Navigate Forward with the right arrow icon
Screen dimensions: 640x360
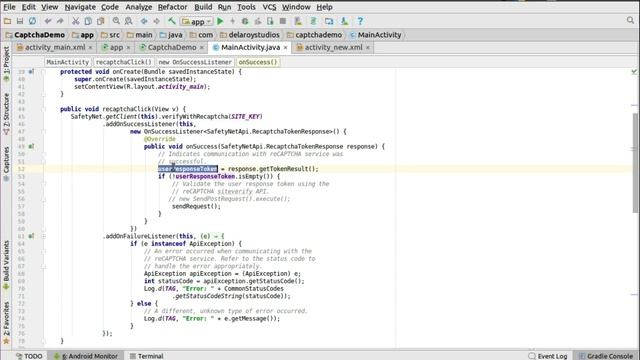click(x=156, y=21)
